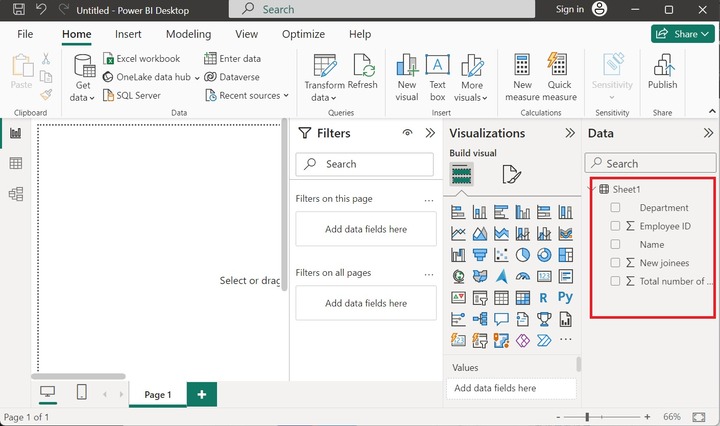Switch to the Optimize ribbon tab
720x426 pixels.
(x=303, y=34)
